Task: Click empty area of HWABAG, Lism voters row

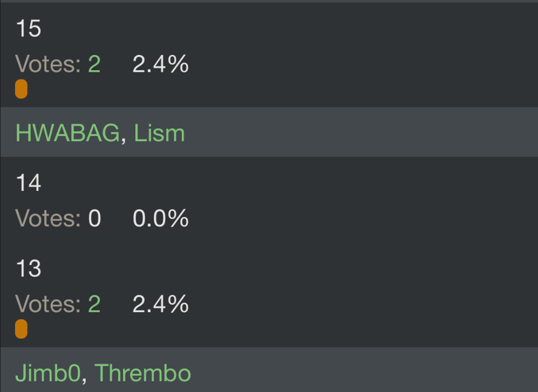Action: point(360,132)
